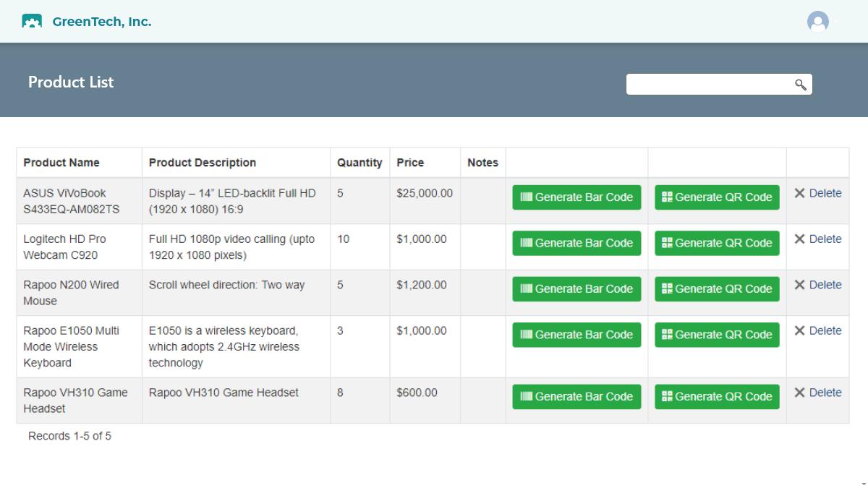
Task: Delete the Rapoo N200 Wired Mouse row
Action: pyautogui.click(x=818, y=285)
